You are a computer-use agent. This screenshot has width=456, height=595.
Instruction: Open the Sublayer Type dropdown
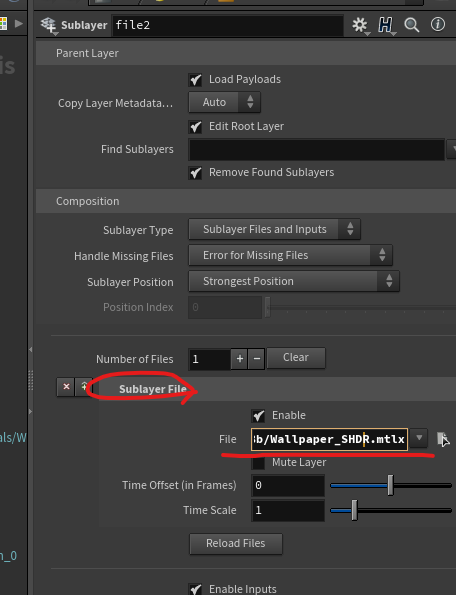[x=274, y=229]
